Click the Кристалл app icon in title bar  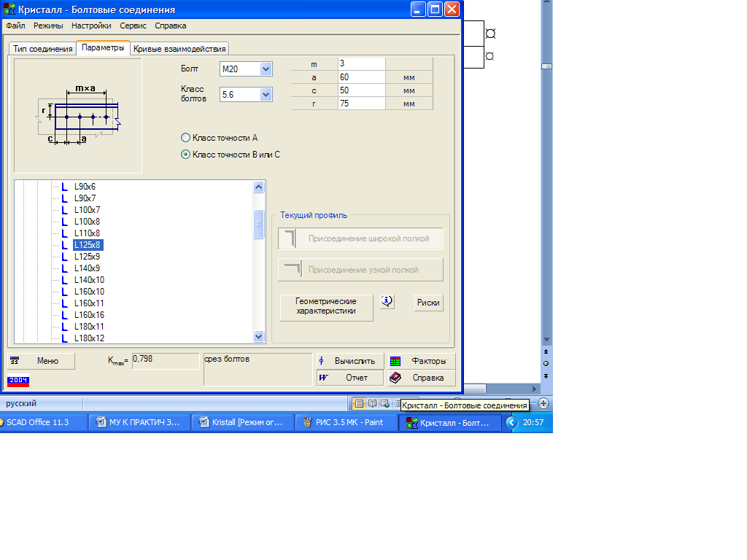click(x=9, y=9)
